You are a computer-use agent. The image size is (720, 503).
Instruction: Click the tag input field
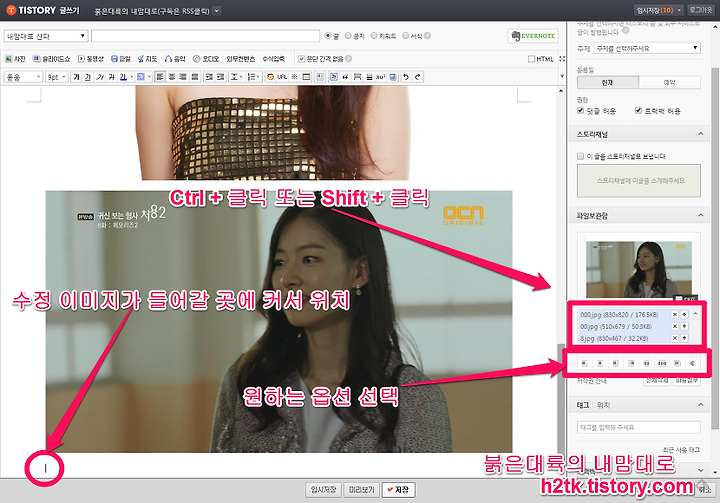point(639,427)
